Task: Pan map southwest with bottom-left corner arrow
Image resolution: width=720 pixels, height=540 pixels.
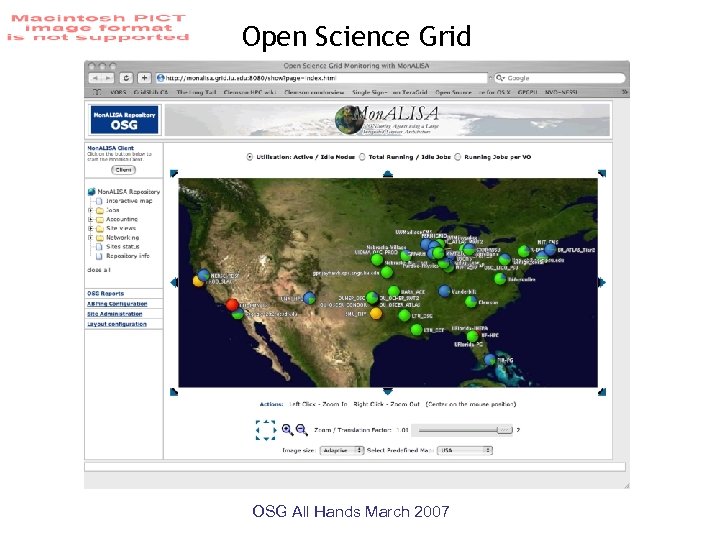Action: pos(174,392)
